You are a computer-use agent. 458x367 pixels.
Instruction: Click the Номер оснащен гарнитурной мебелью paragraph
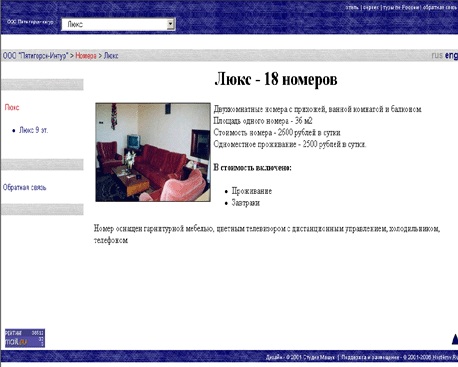click(267, 234)
